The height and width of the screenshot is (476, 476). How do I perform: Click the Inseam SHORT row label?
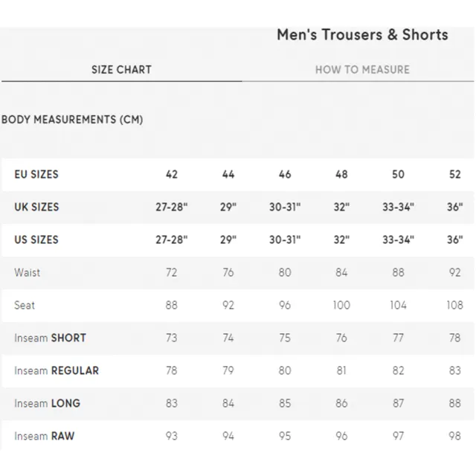pyautogui.click(x=51, y=338)
